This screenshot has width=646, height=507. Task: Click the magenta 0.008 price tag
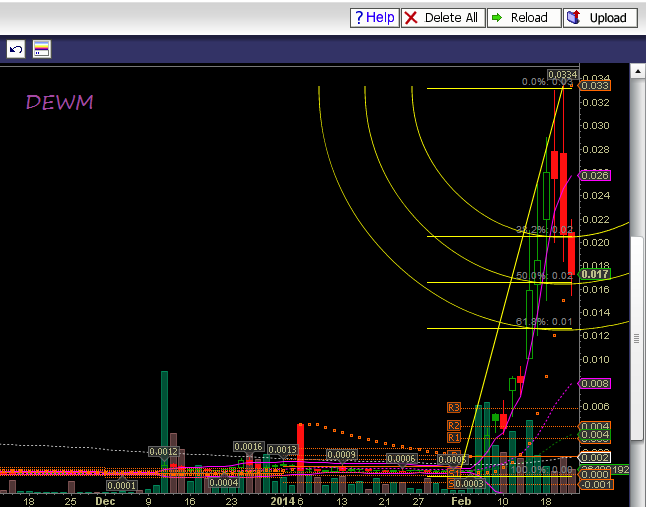[x=594, y=383]
